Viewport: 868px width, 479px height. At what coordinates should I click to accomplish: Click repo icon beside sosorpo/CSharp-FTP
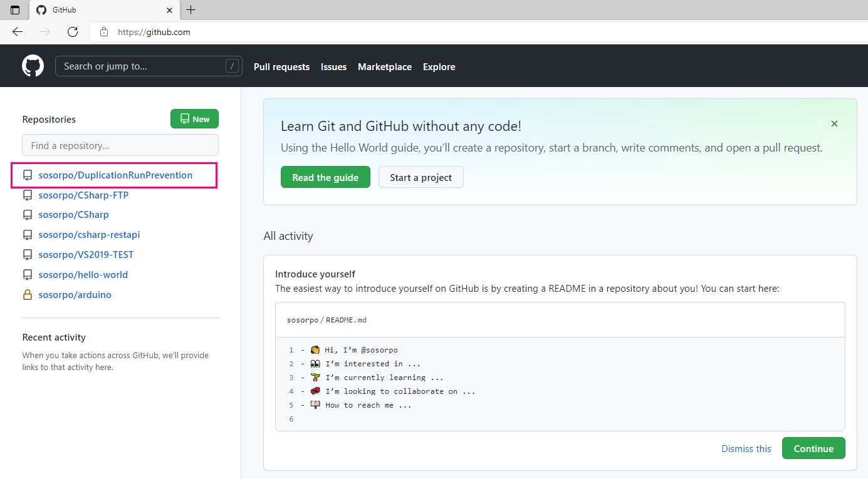(28, 195)
